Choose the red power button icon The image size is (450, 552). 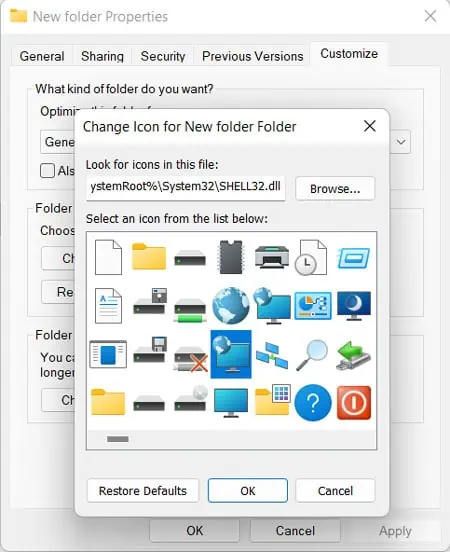pos(354,402)
